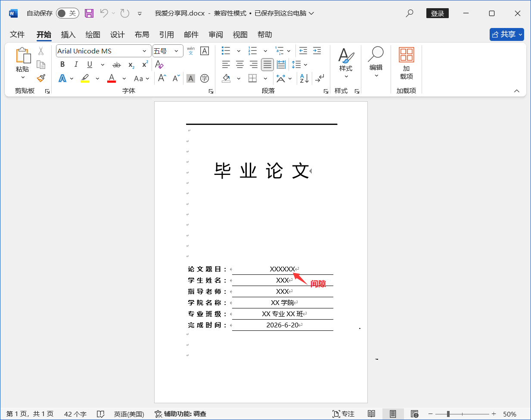Shrink font size

(176, 78)
